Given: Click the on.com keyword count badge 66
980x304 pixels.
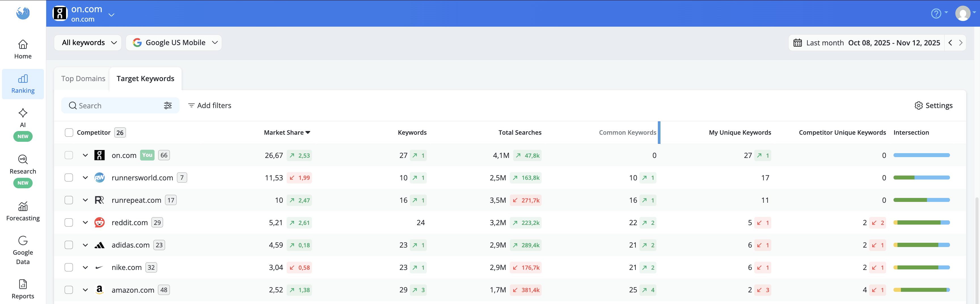Looking at the screenshot, I should coord(164,155).
